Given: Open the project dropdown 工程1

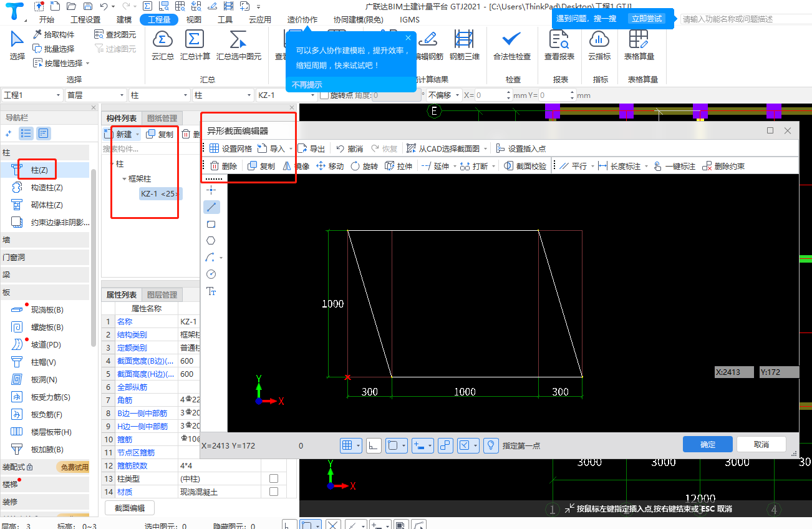Looking at the screenshot, I should coord(32,95).
